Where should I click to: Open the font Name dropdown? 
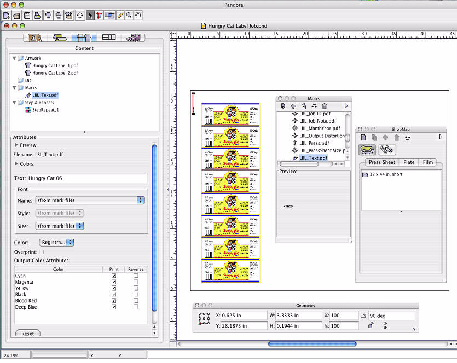click(90, 200)
